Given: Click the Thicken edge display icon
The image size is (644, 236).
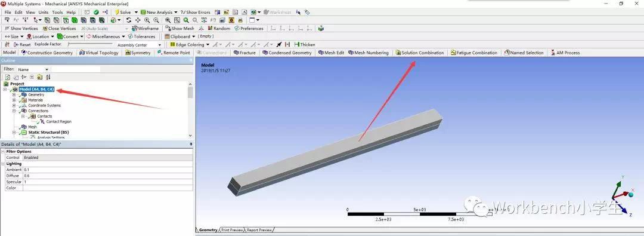Looking at the screenshot, I should pos(296,44).
